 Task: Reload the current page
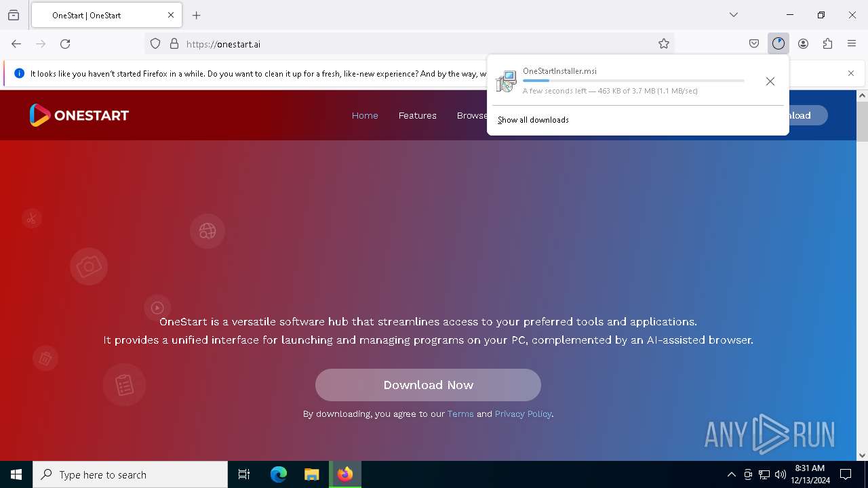coord(65,44)
